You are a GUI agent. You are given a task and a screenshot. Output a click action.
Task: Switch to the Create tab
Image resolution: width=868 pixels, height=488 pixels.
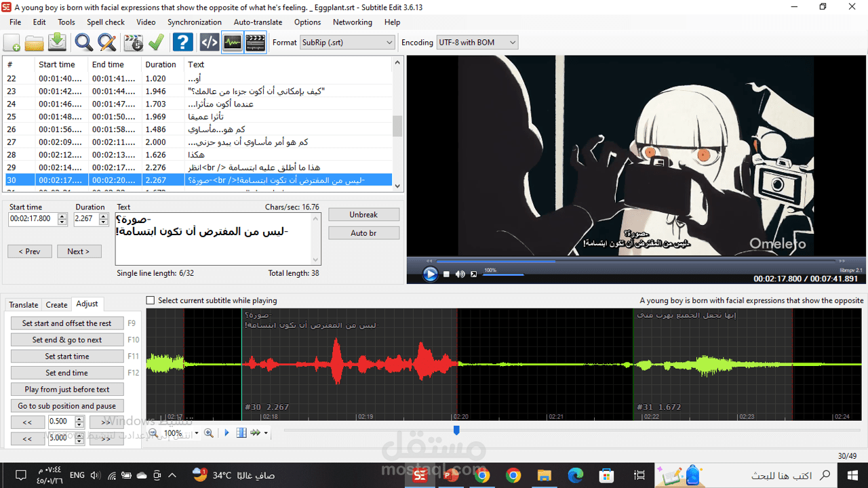56,305
